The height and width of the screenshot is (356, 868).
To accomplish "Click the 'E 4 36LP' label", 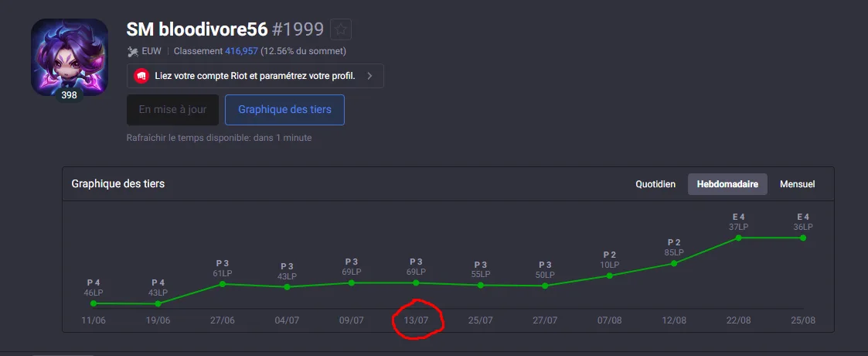I will tap(803, 222).
